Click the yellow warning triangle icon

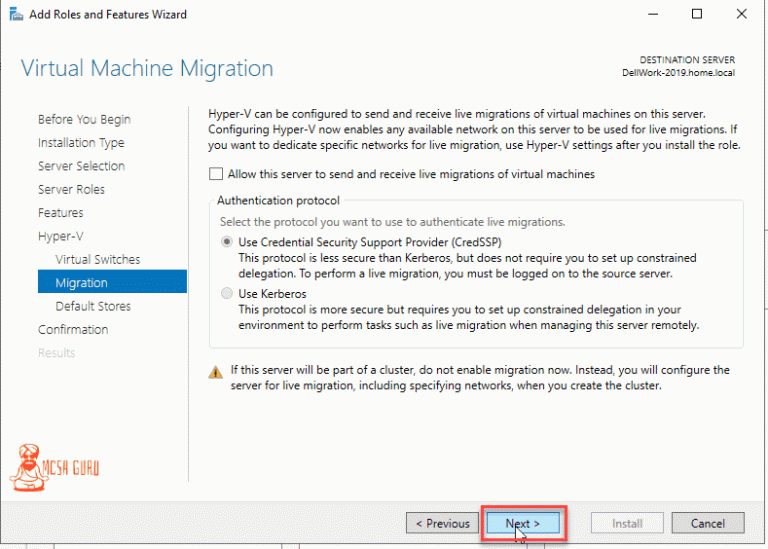(216, 372)
